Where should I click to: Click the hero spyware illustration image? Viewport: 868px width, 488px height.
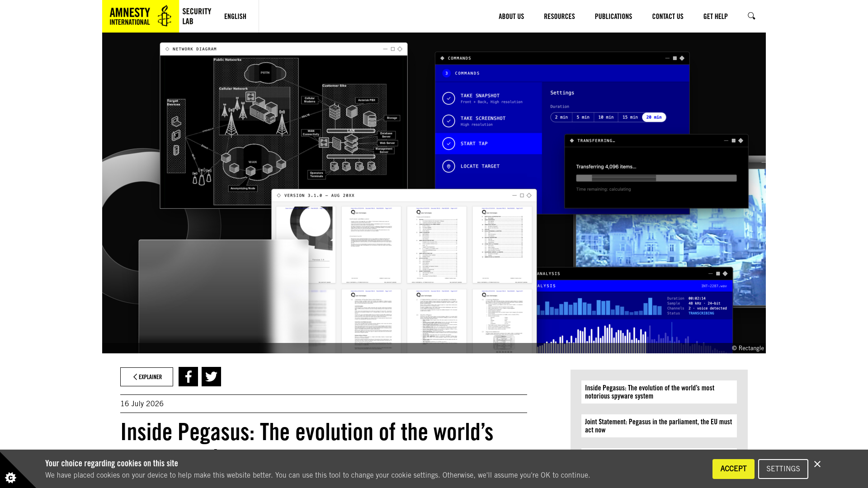434,193
